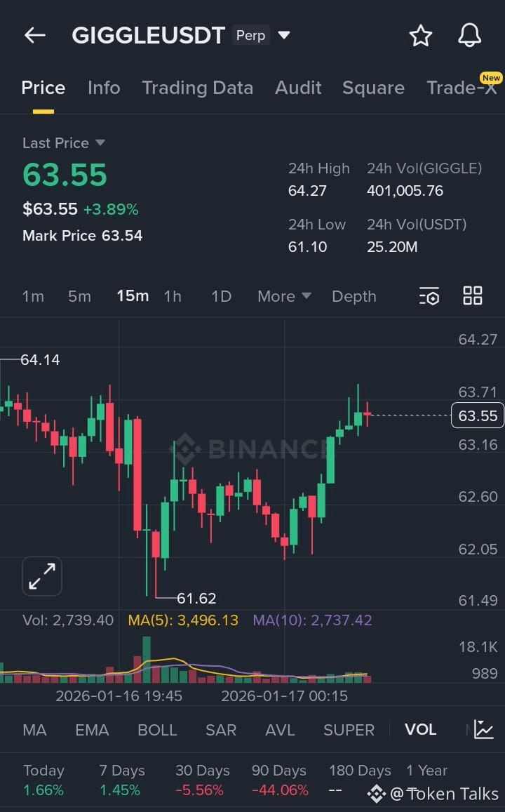Open the four-square grid layout icon
505x812 pixels.
473,296
